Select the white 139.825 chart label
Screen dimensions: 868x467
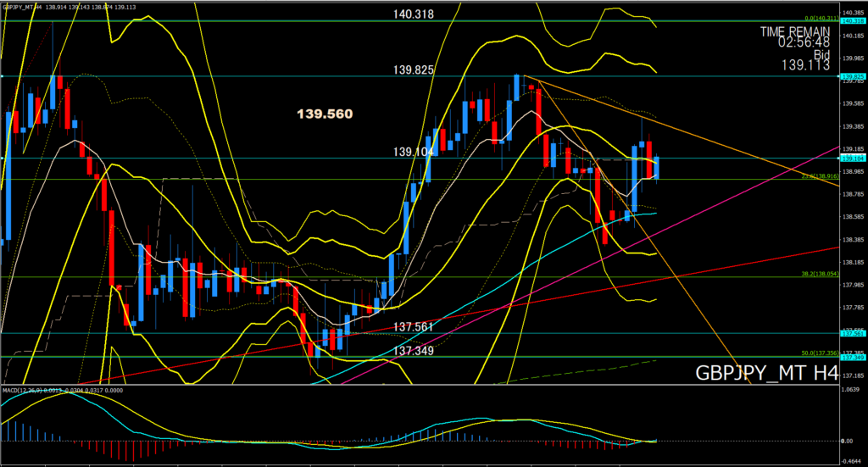[x=414, y=69]
